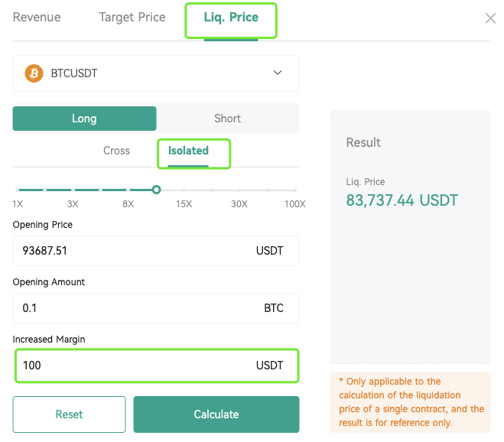Set leverage slider to 100X
Screen dimensions: 504x442
(295, 190)
